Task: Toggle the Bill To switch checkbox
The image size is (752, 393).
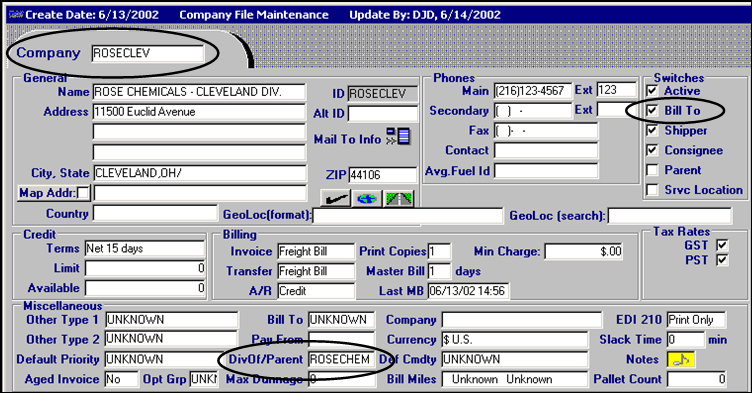Action: 652,110
